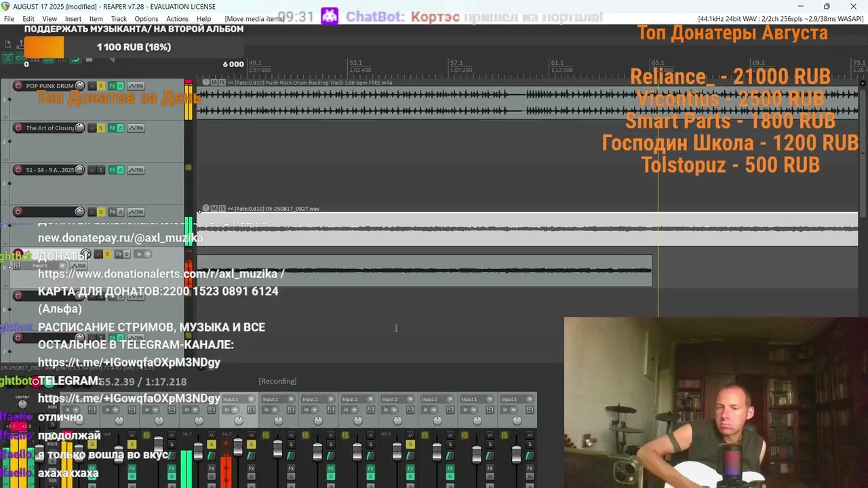Open the Insert menu

pyautogui.click(x=73, y=19)
